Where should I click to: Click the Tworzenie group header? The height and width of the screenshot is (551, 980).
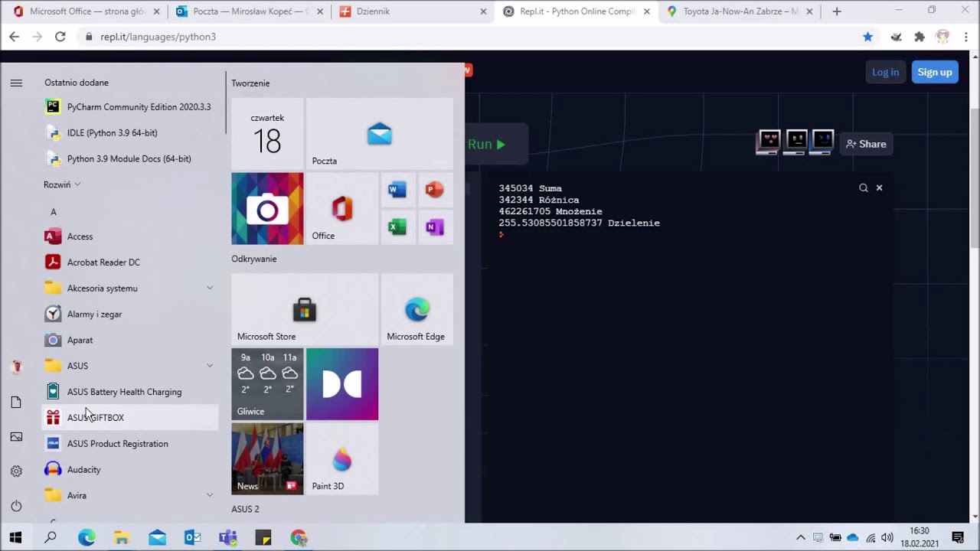(250, 83)
